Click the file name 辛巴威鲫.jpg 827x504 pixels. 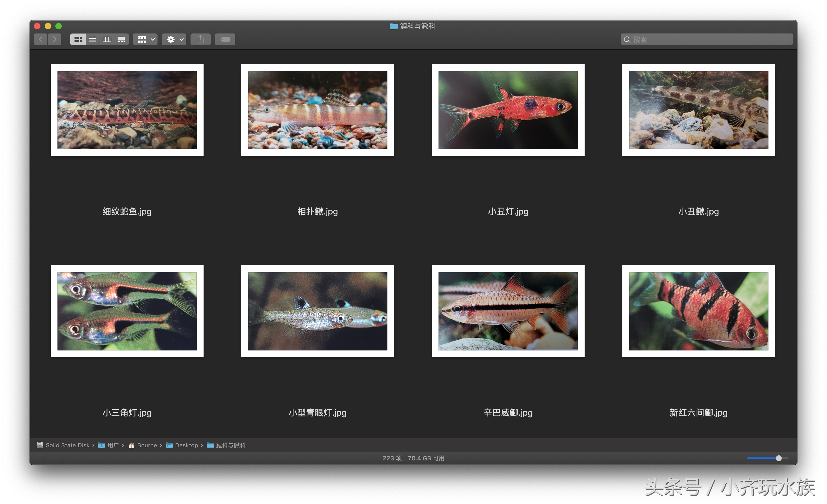pos(508,413)
